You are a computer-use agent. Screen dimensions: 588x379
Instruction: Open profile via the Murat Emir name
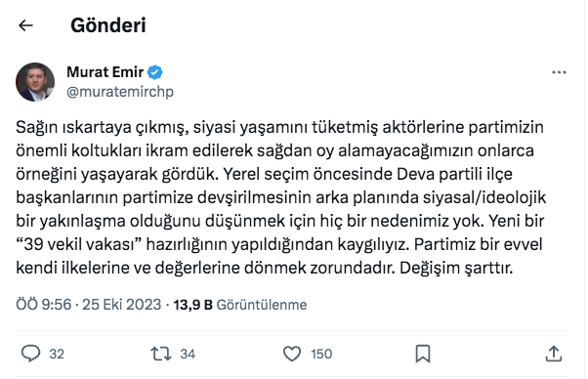[x=105, y=72]
